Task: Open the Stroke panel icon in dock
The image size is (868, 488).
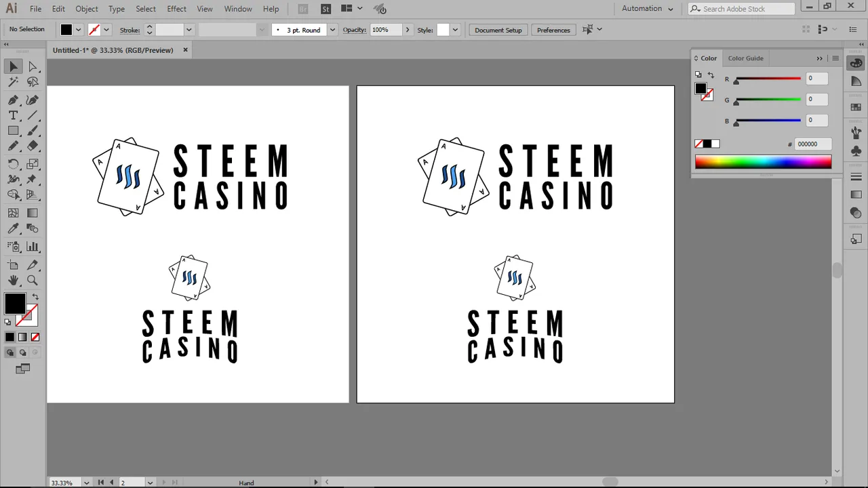Action: click(856, 177)
